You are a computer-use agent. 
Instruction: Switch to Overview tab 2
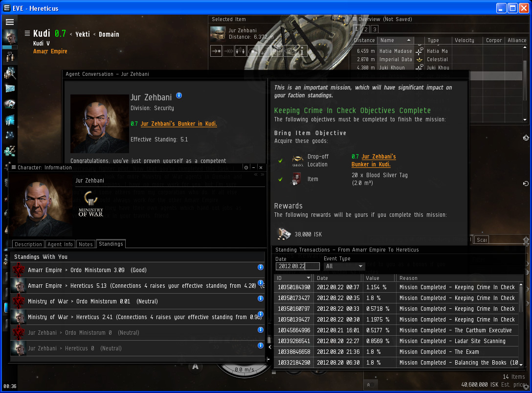pyautogui.click(x=366, y=29)
